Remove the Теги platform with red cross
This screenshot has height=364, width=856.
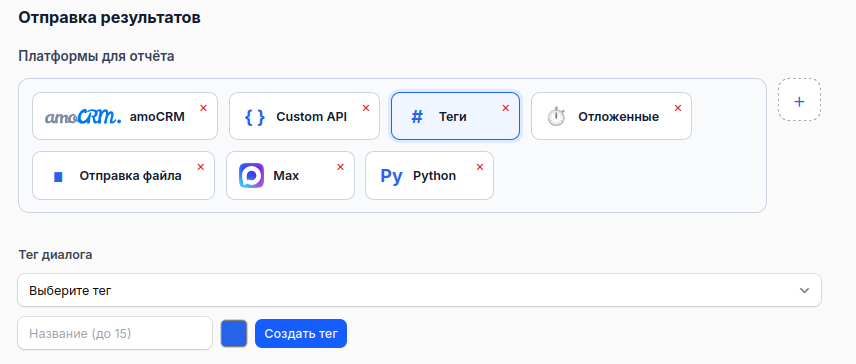click(x=506, y=108)
